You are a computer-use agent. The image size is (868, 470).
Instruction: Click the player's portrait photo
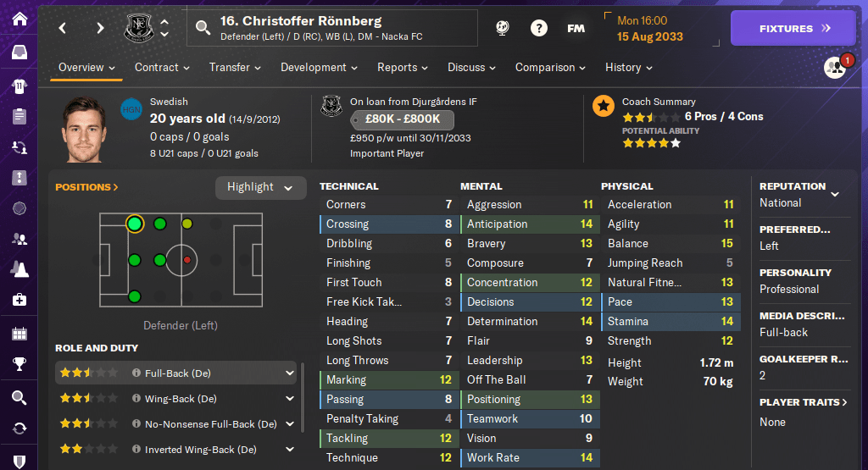click(88, 131)
